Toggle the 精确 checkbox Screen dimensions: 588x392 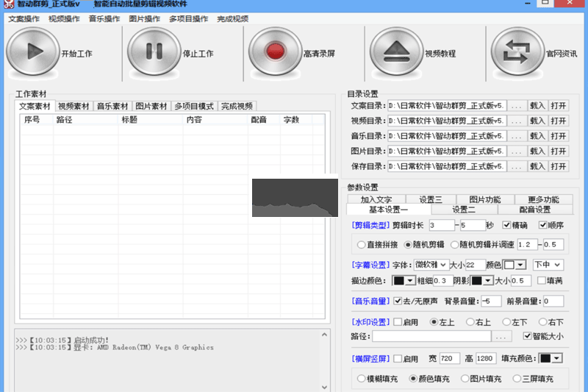[507, 225]
